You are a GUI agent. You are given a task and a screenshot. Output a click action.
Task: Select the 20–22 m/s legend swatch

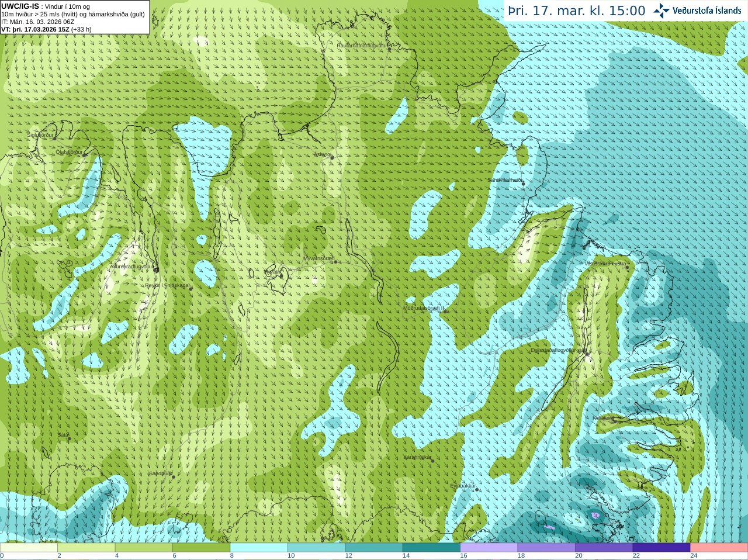click(604, 548)
